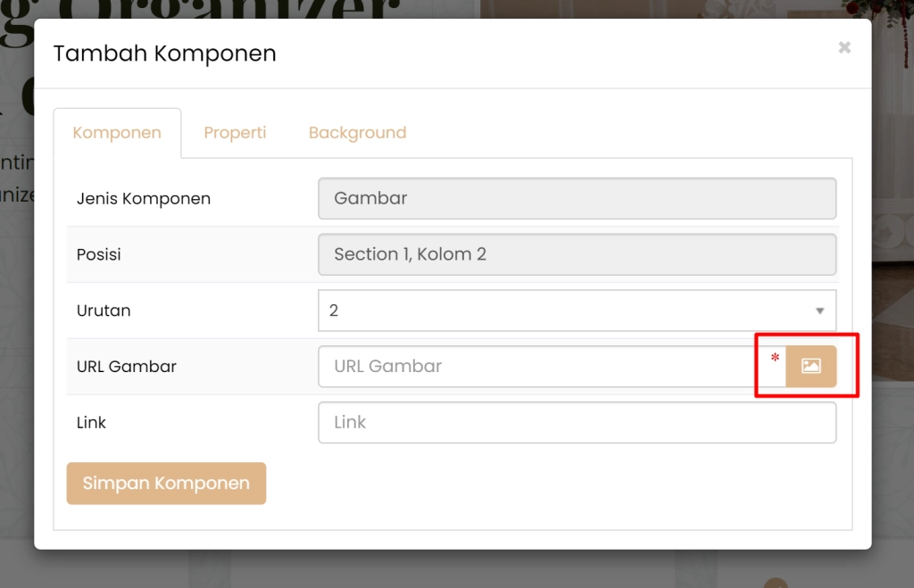This screenshot has width=914, height=588.
Task: Click the URL Gambar label
Action: 127,367
